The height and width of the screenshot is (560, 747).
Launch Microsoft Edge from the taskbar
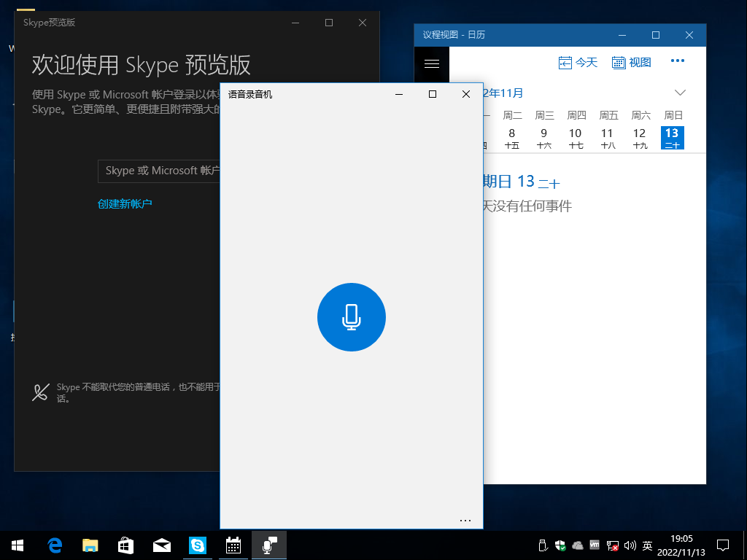coord(55,545)
